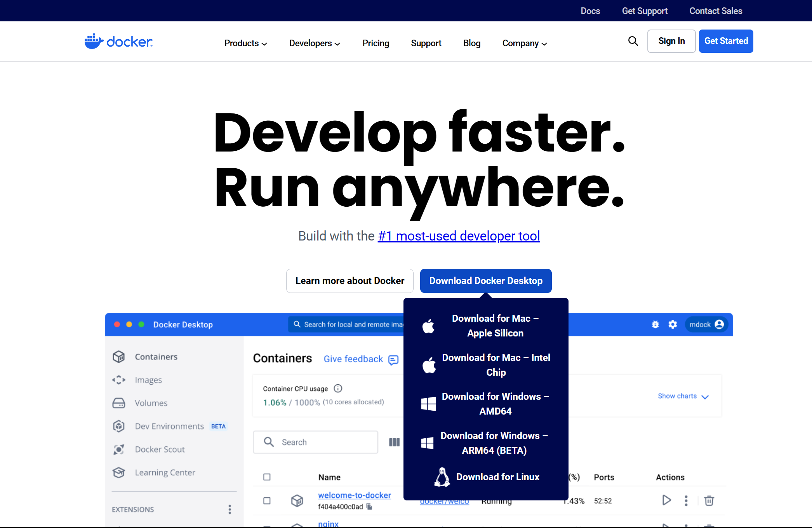Select Download for Windows – AMD64 text
Screen dimensions: 812x528
coord(495,404)
